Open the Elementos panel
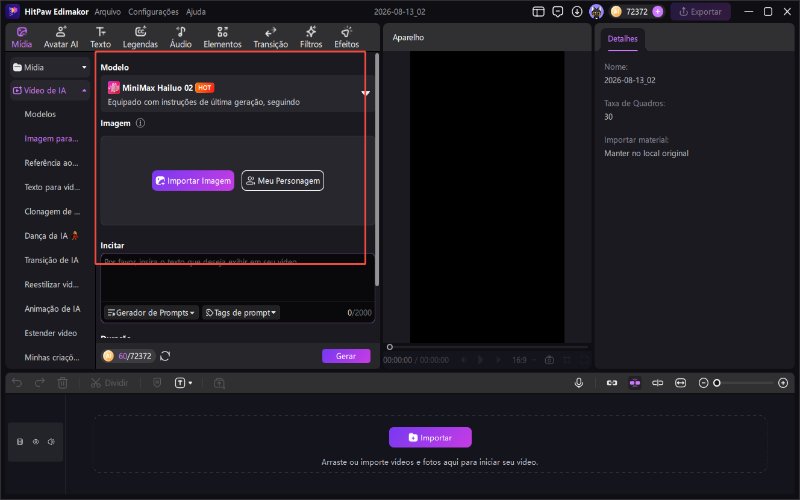The image size is (800, 500). (x=222, y=37)
